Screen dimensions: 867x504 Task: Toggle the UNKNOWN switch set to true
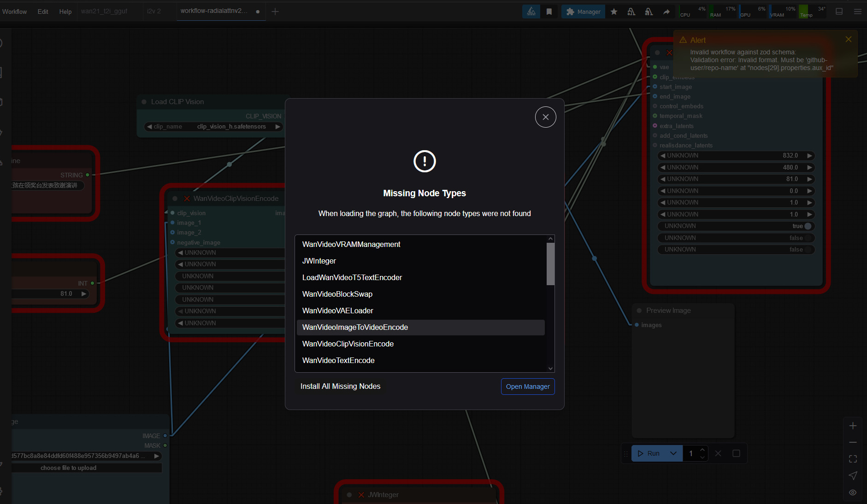click(x=808, y=226)
